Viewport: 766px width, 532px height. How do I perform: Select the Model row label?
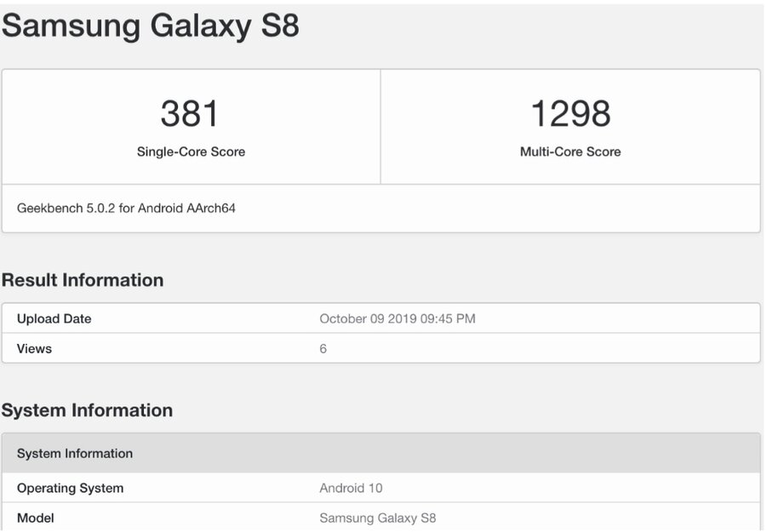[x=36, y=518]
